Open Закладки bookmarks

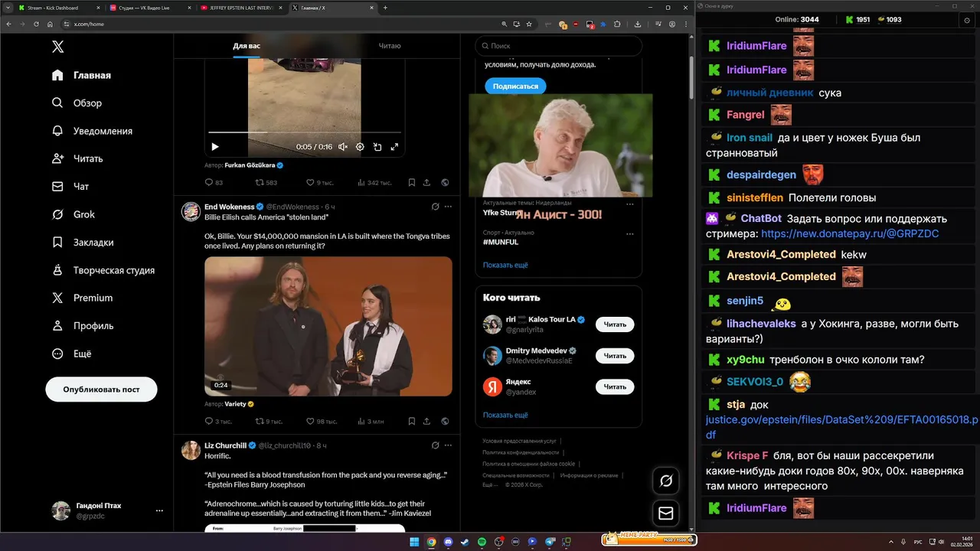coord(82,242)
